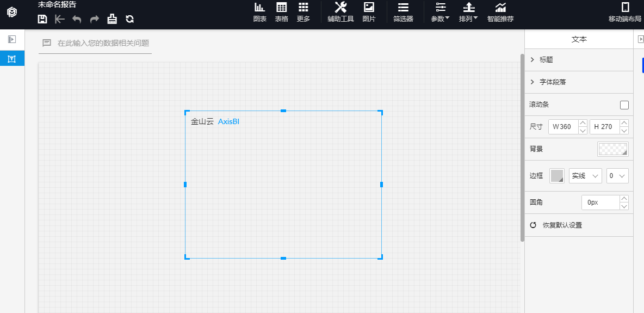Increase the corner radius with up arrow

[x=624, y=199]
